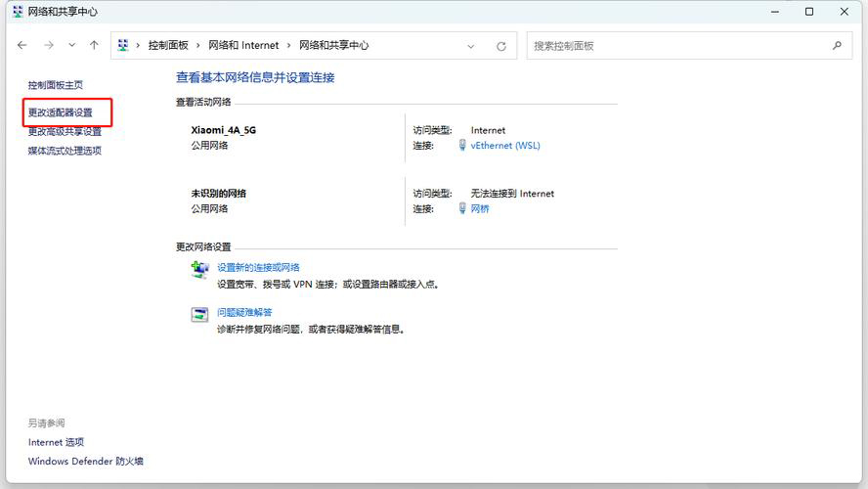
Task: Refresh the Network and Sharing Center page
Action: tap(501, 46)
